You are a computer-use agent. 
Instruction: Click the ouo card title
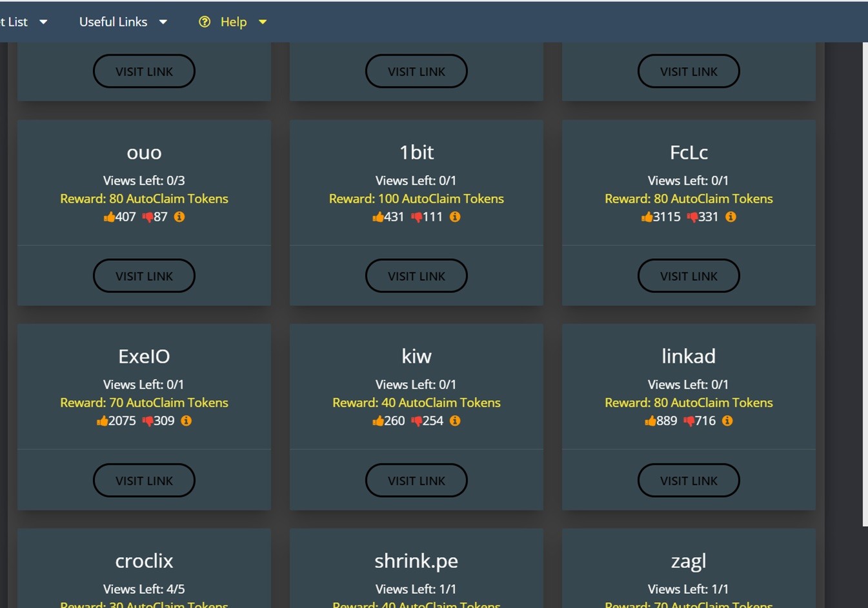click(144, 152)
